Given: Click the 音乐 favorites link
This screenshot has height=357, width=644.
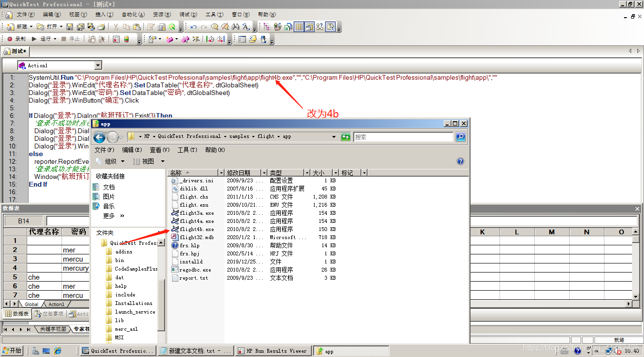Looking at the screenshot, I should coord(109,206).
